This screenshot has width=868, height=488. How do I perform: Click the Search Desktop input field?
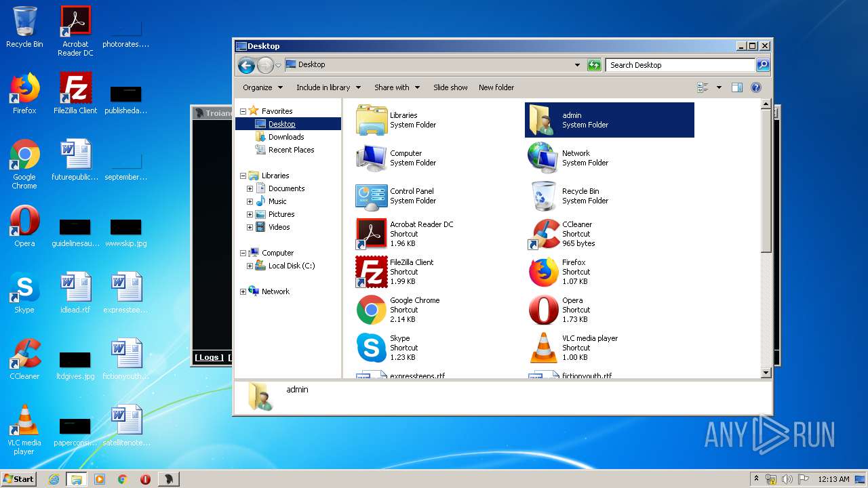tap(680, 65)
